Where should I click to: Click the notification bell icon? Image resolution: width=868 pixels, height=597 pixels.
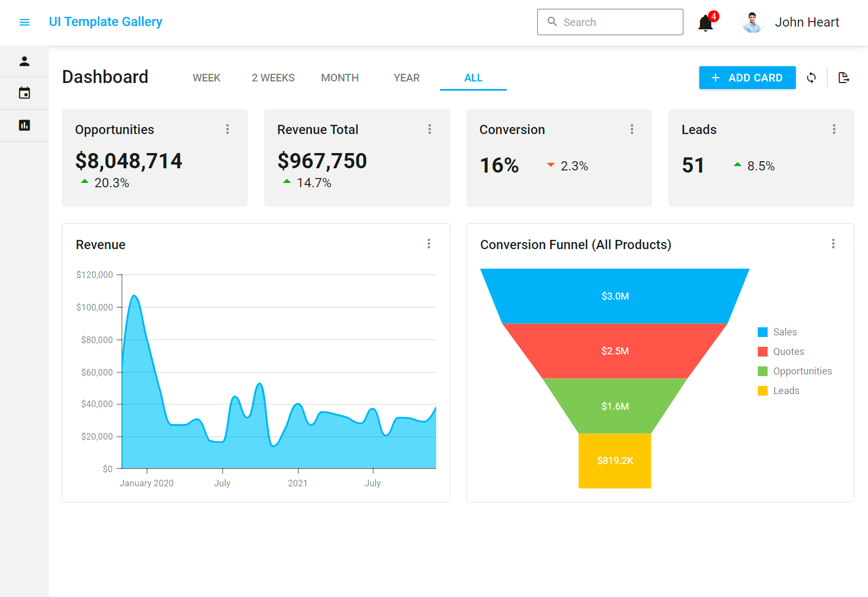pyautogui.click(x=705, y=22)
